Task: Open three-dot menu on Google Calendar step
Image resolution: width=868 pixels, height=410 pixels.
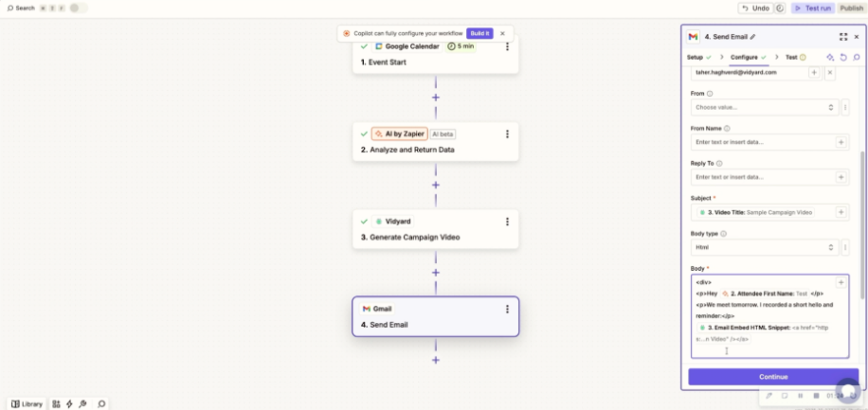Action: 508,46
